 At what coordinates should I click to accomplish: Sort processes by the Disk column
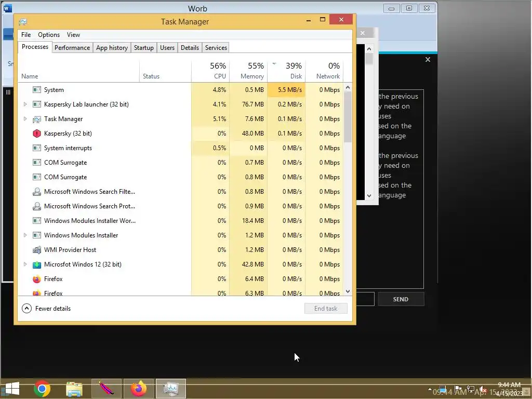(x=286, y=71)
